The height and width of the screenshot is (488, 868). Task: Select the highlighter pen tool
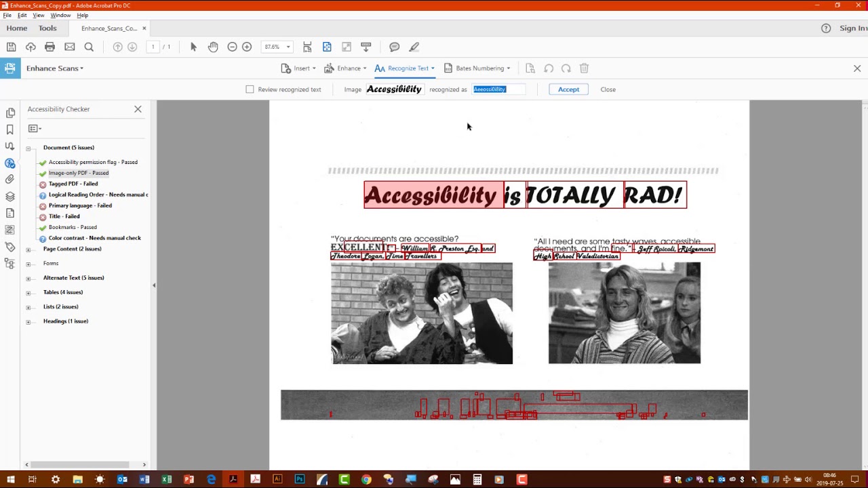pos(414,47)
